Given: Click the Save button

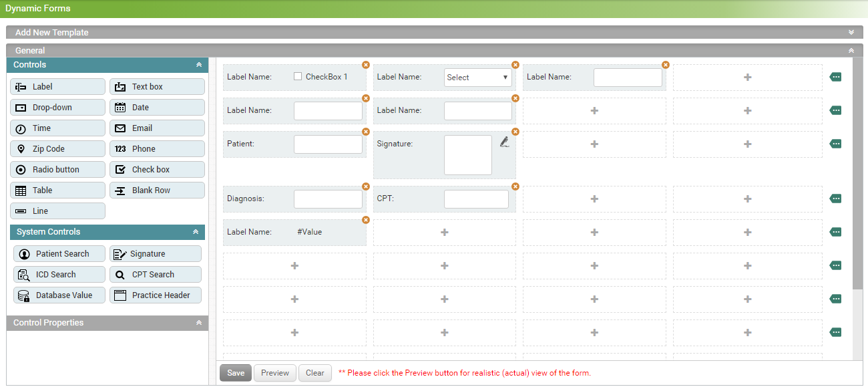Looking at the screenshot, I should (236, 373).
